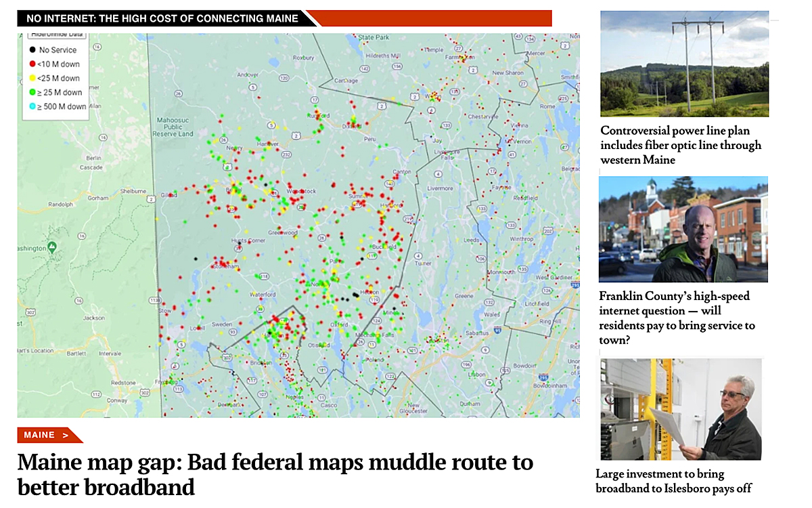Screen dimensions: 812x508
Task: Open the controversial power line plan article link
Action: [680, 145]
